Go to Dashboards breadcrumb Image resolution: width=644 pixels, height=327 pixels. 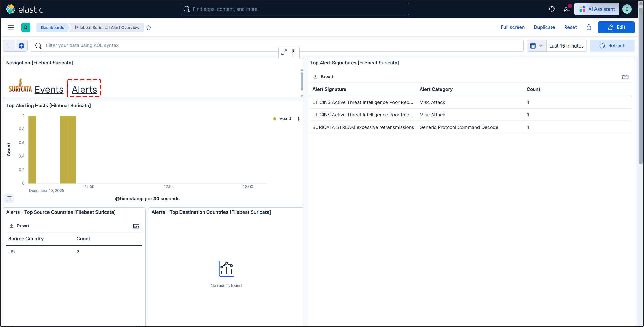(52, 27)
